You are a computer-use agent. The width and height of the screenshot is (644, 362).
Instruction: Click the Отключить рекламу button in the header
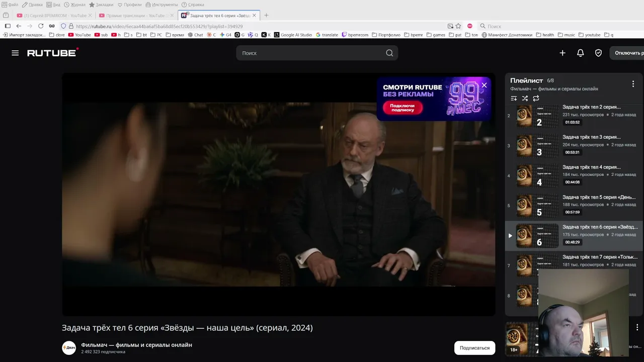[627, 53]
